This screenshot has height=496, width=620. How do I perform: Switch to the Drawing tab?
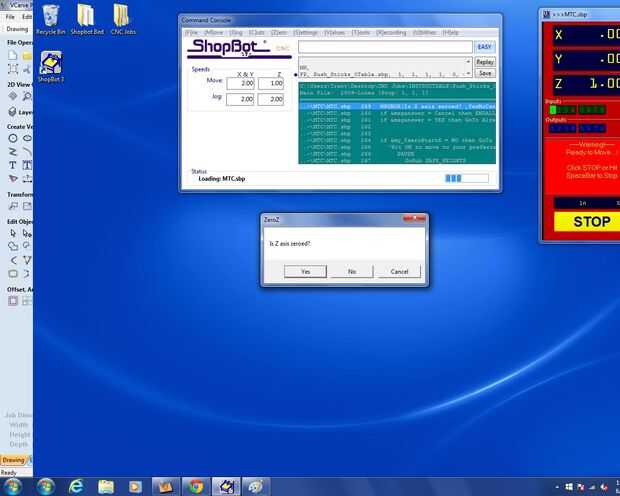13,460
